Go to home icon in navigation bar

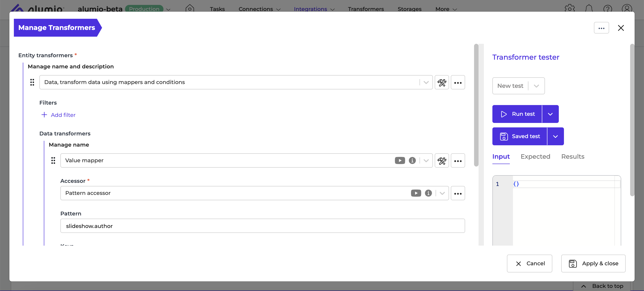point(189,8)
